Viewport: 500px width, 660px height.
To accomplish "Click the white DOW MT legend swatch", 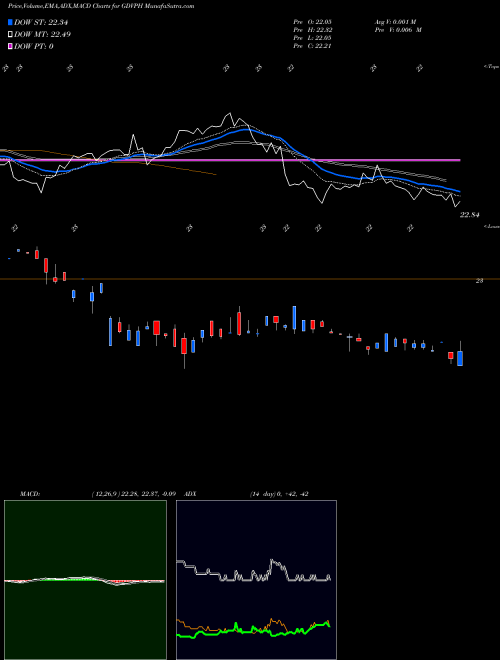I will click(10, 35).
